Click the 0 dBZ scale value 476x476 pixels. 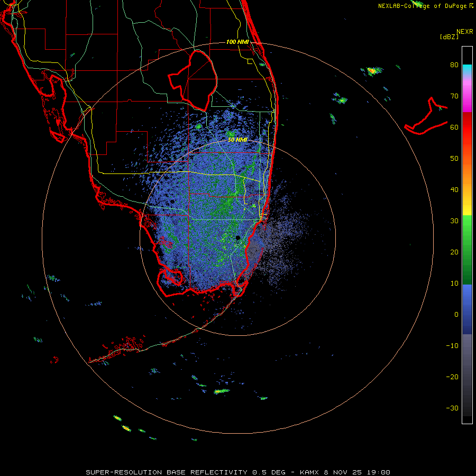point(456,315)
